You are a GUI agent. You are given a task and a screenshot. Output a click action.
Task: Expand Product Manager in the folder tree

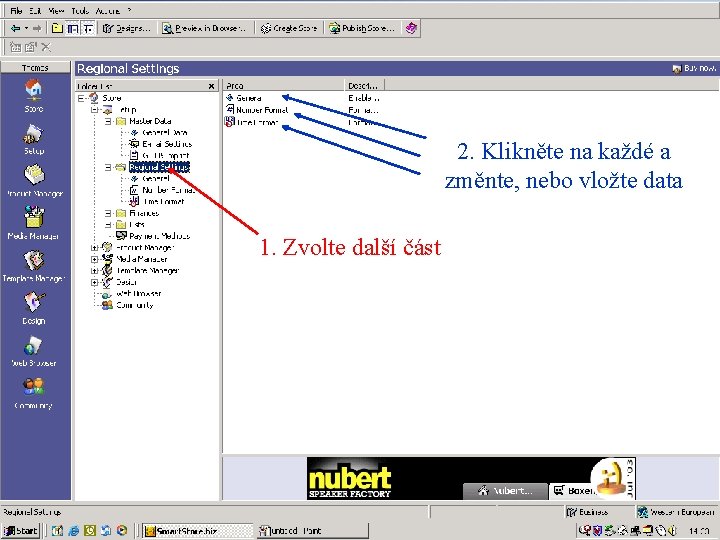(95, 248)
